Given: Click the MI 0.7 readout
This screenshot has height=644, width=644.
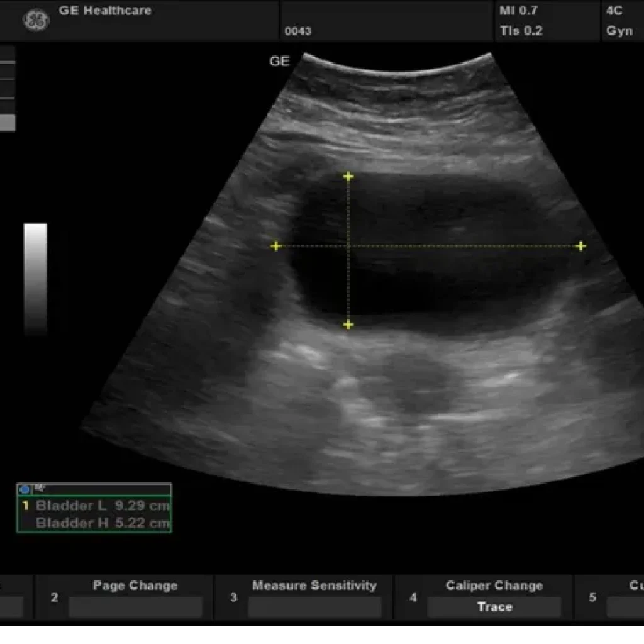Looking at the screenshot, I should [x=518, y=10].
